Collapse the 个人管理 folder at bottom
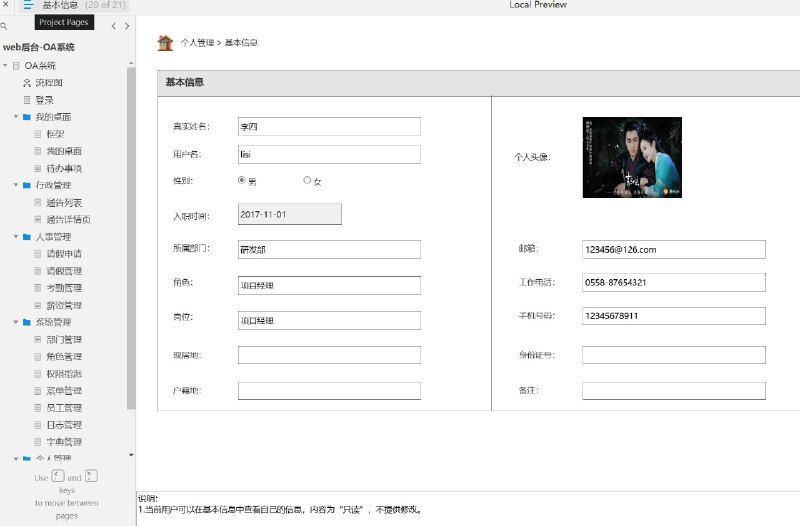Viewport: 800px width, 526px height. point(16,458)
